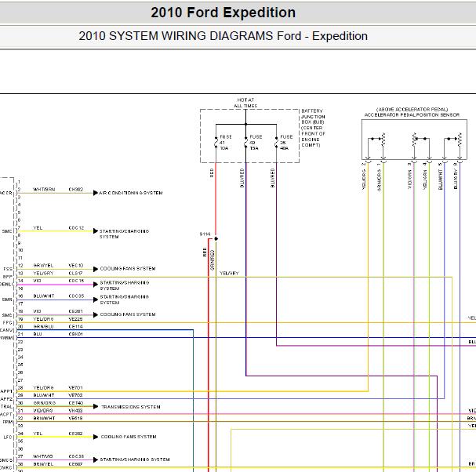Click the BRN/WHT wire label

(x=44, y=418)
